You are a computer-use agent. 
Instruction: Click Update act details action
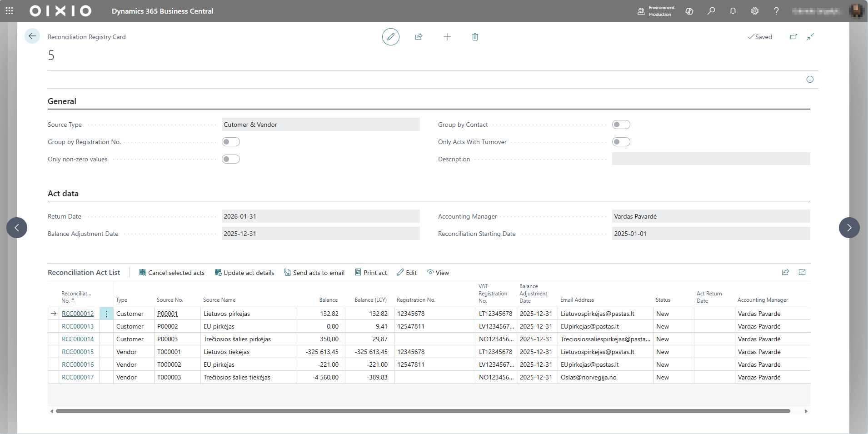[244, 273]
